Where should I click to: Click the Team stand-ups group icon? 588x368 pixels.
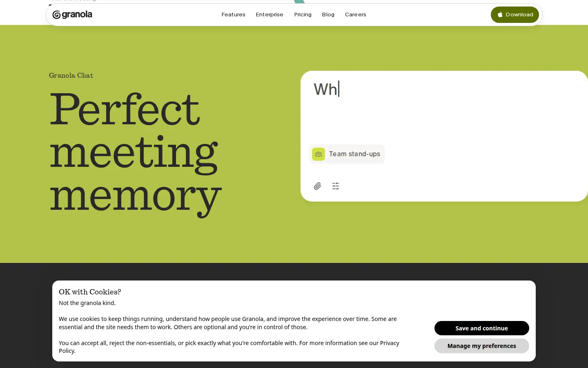tap(318, 154)
